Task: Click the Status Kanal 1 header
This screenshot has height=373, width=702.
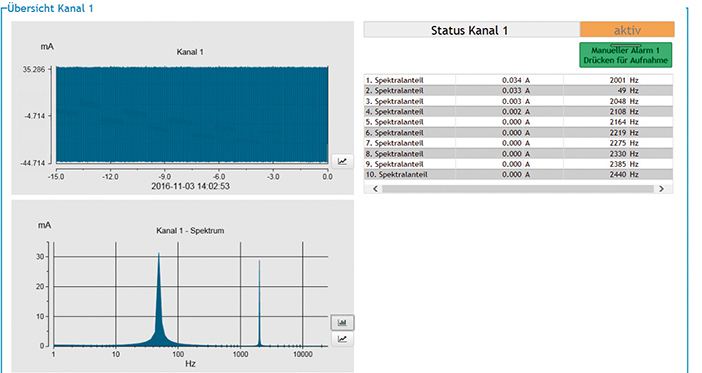Action: (x=471, y=30)
